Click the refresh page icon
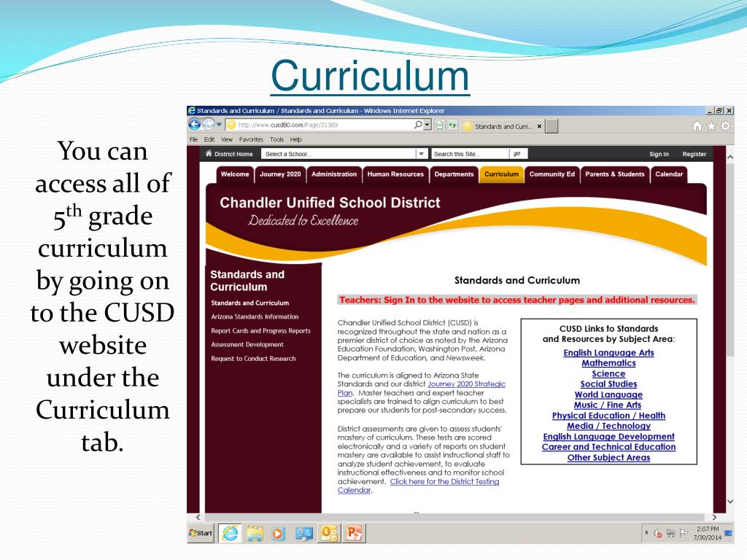 tap(452, 125)
